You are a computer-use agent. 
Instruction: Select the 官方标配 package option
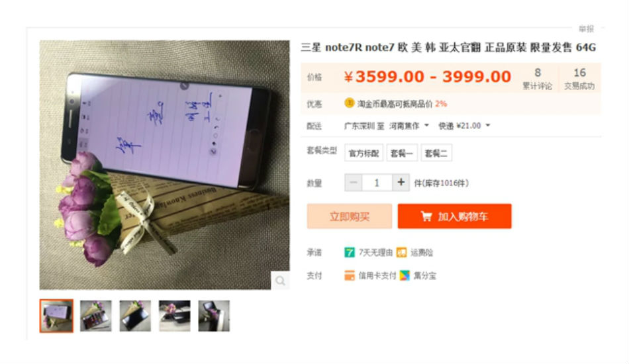(x=364, y=153)
